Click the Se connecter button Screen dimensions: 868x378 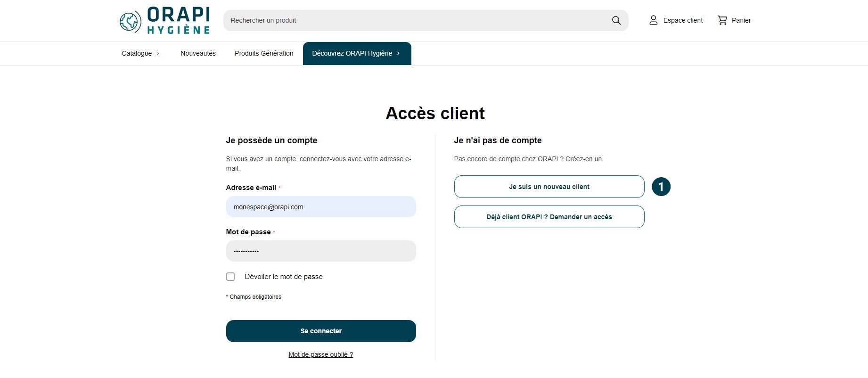click(x=321, y=331)
